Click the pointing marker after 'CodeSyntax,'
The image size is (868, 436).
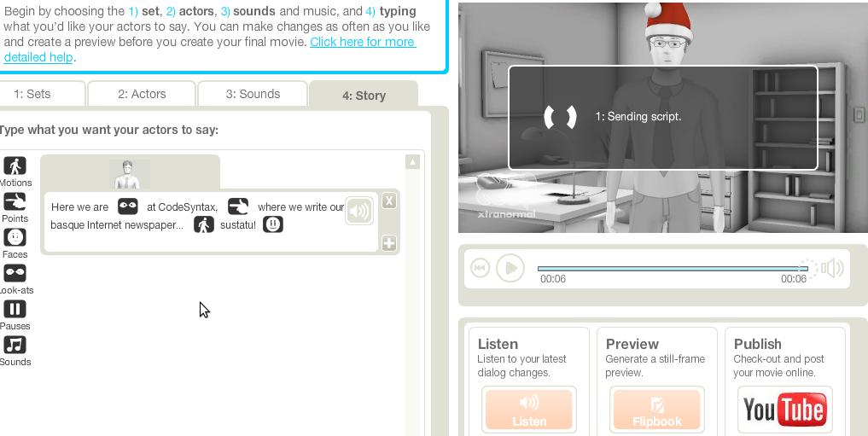point(238,206)
